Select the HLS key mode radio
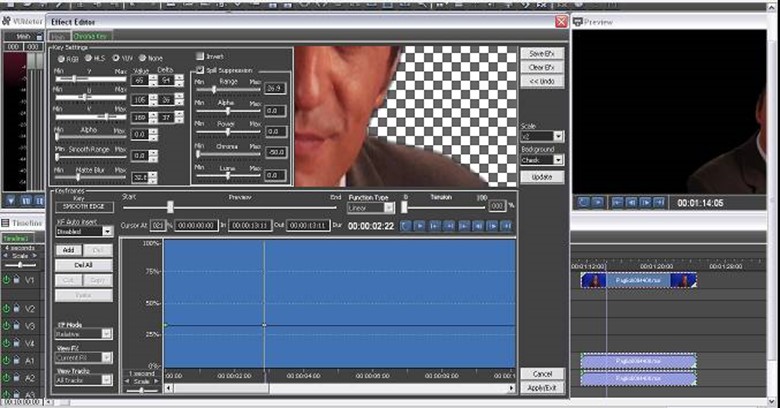Viewport: 780px width, 408px height. [x=89, y=58]
